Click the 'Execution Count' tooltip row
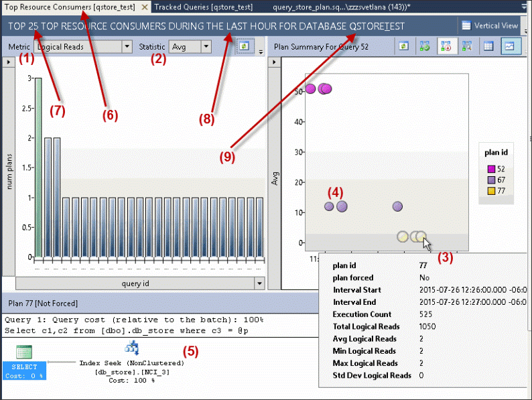532x400 pixels. click(383, 314)
